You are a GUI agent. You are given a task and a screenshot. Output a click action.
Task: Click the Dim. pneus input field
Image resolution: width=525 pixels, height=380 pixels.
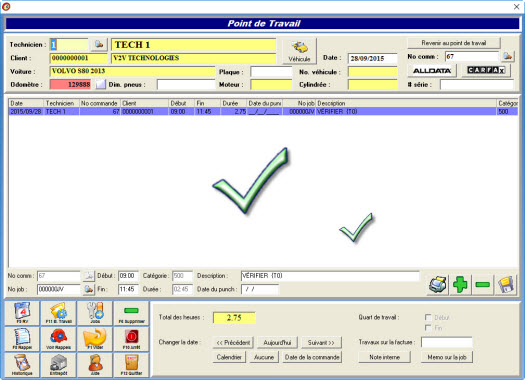click(186, 84)
